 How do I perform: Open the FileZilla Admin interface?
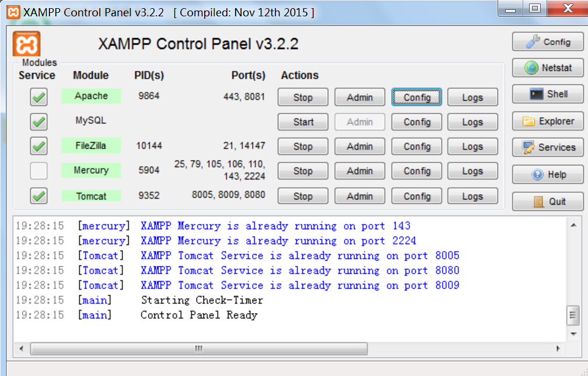tap(359, 146)
